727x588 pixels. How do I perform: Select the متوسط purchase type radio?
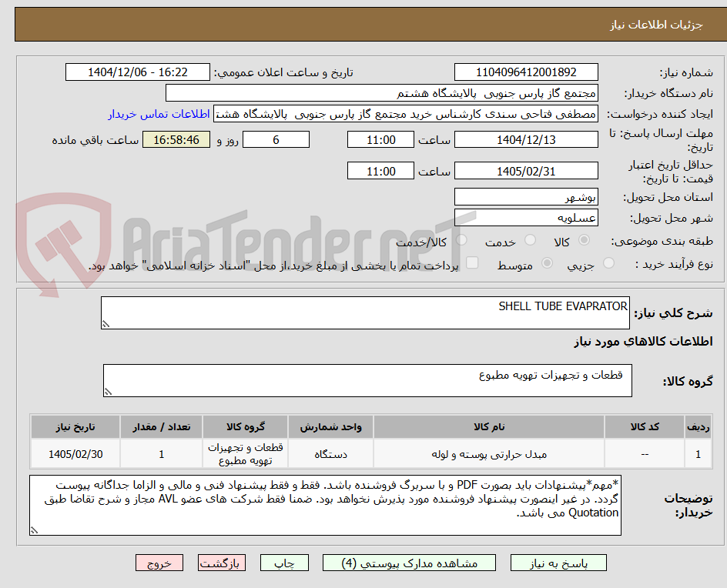(x=547, y=263)
